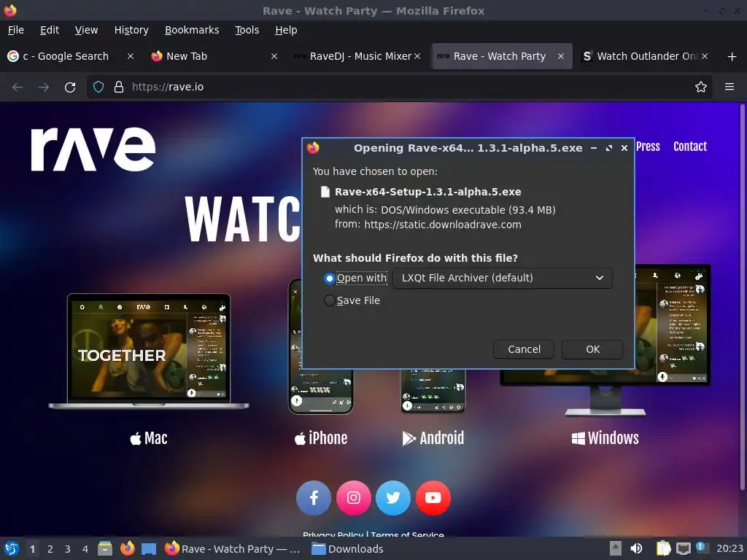Bookmark this page with star icon
This screenshot has width=747, height=560.
[x=701, y=87]
